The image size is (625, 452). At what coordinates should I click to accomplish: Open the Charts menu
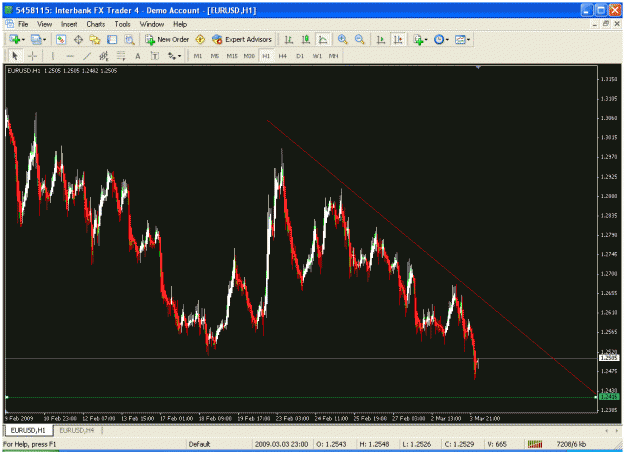[x=96, y=24]
